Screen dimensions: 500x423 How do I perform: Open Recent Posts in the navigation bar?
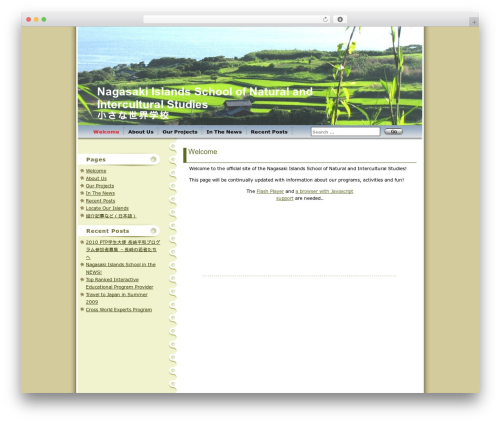click(269, 132)
